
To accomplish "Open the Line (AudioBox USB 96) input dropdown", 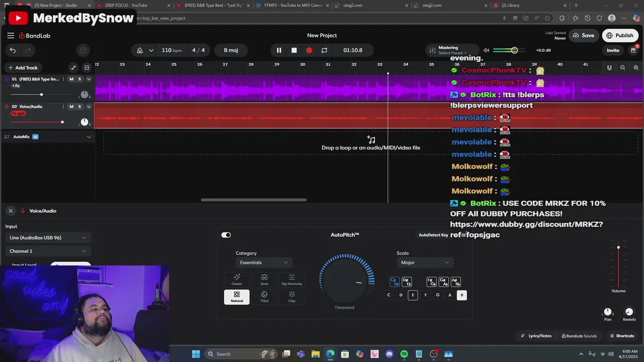I will [x=48, y=238].
